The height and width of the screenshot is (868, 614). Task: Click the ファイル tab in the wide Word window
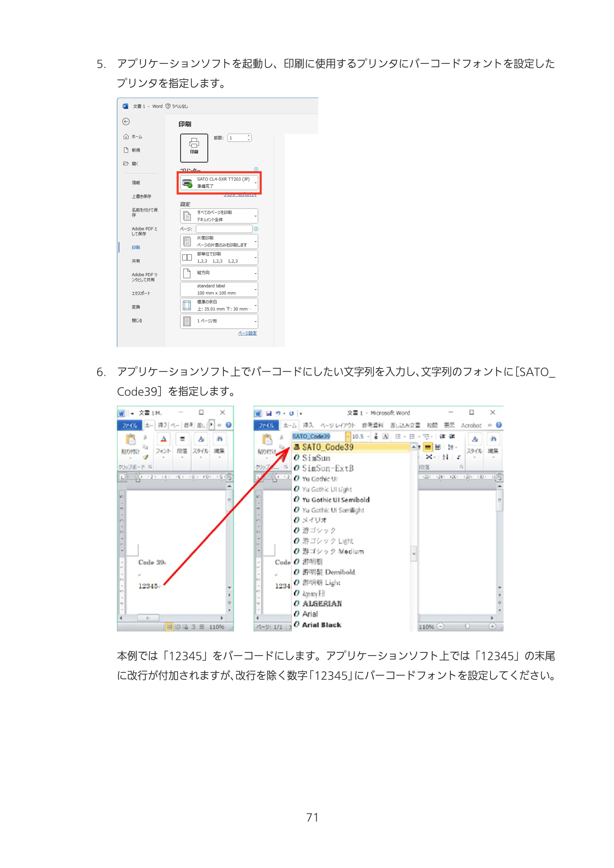[x=266, y=425]
